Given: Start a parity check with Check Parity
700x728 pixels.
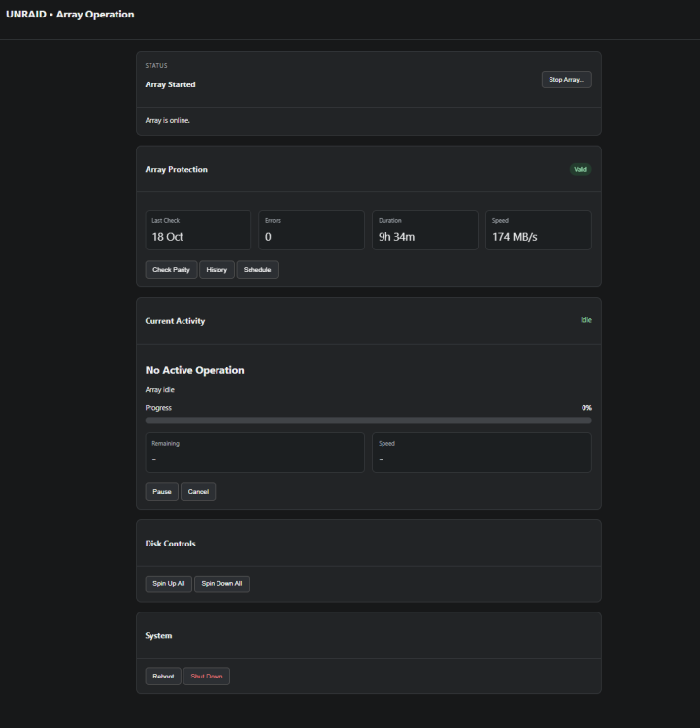Looking at the screenshot, I should (x=172, y=269).
